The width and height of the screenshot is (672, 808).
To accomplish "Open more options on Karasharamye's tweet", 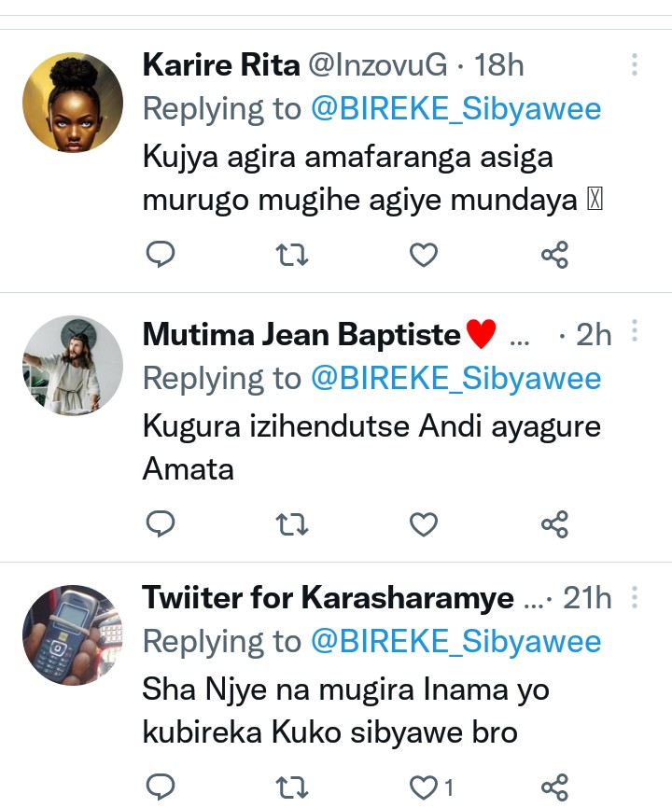I will (635, 596).
